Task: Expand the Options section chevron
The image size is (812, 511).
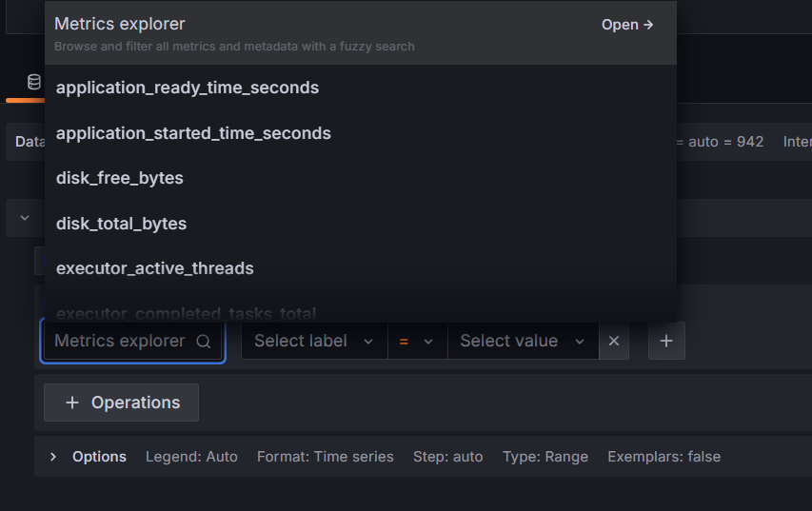Action: [x=52, y=457]
